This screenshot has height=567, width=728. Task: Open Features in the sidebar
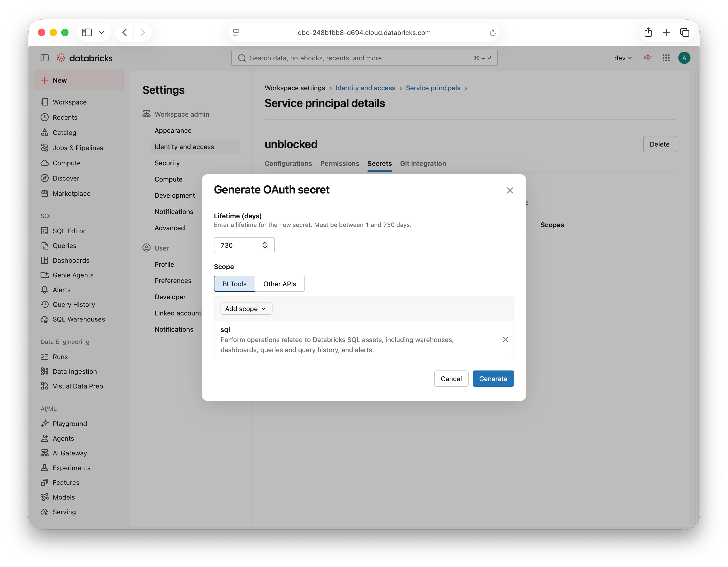pos(66,483)
